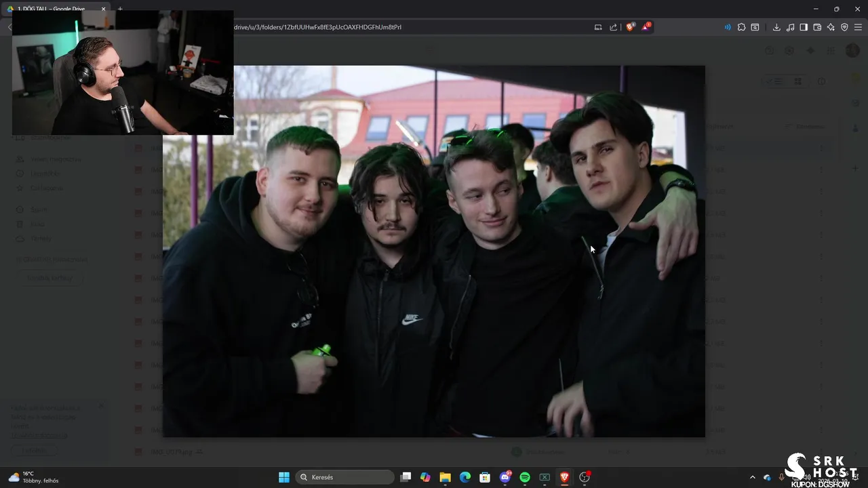Open the music note playlist icon

click(790, 27)
